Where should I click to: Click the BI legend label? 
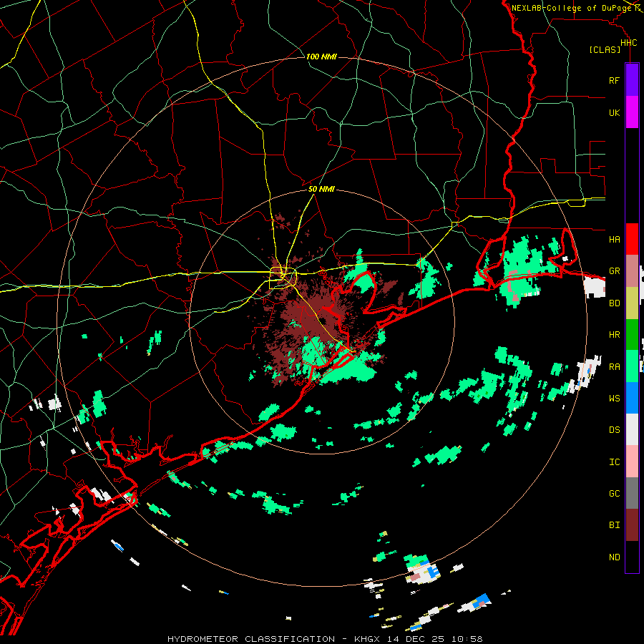(614, 525)
